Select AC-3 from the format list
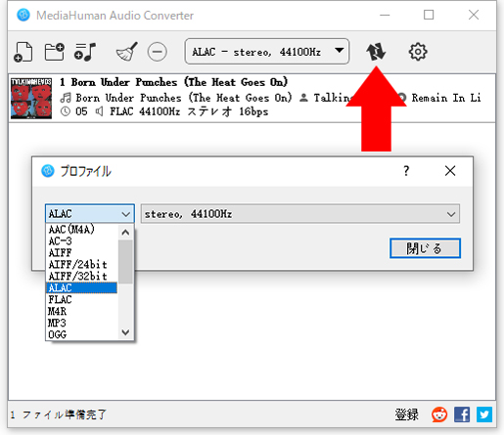The width and height of the screenshot is (504, 435). pos(81,241)
